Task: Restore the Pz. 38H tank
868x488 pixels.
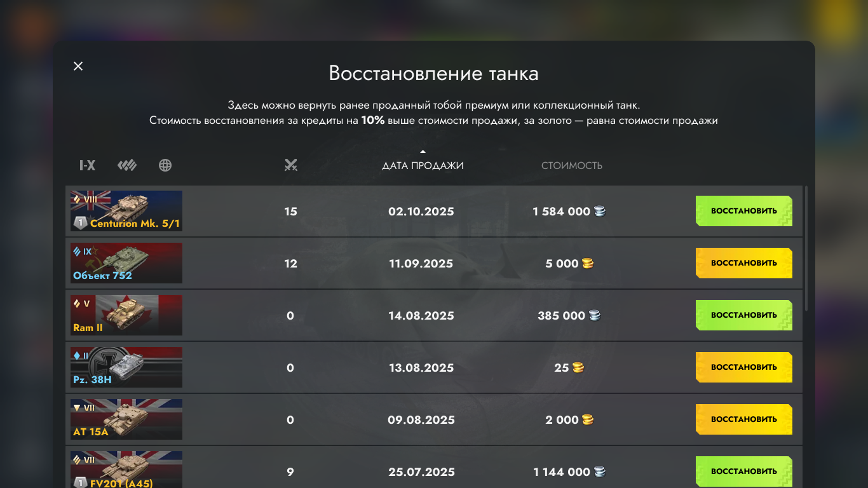Action: tap(743, 367)
